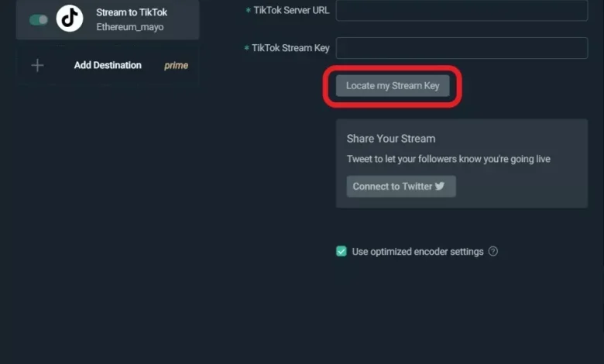Click the prime badge
604x364 pixels.
[x=176, y=66]
